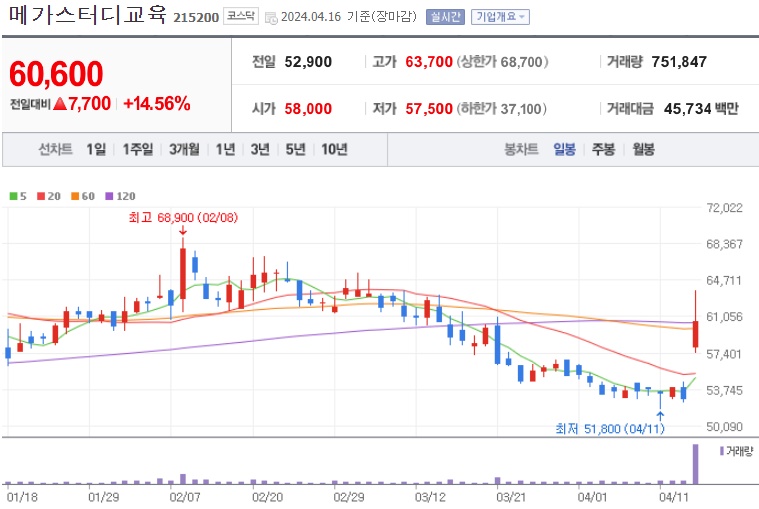Click the orange 60-day moving average swatch
Viewport: 759px width, 509px height.
click(75, 196)
